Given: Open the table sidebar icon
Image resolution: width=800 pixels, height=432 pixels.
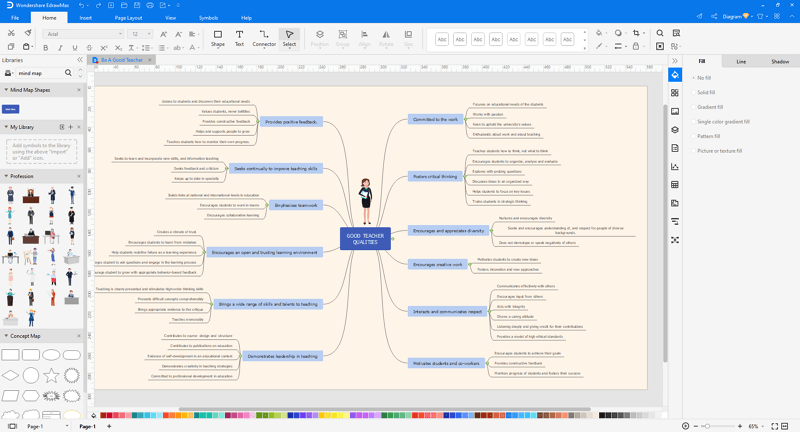Looking at the screenshot, I should click(x=675, y=185).
